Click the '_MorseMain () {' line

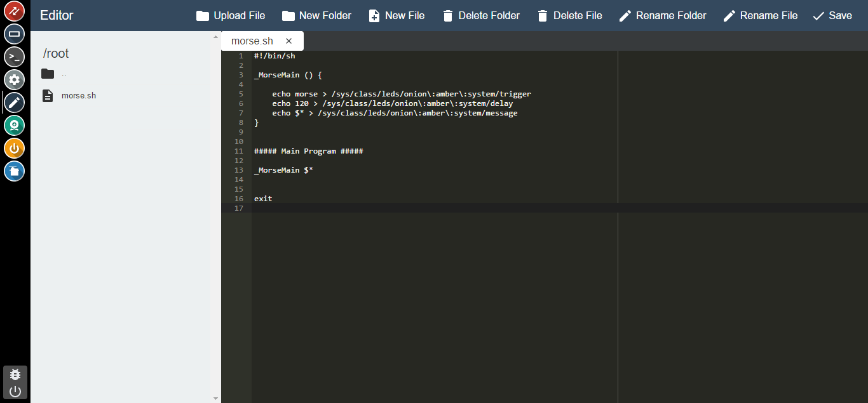click(288, 75)
